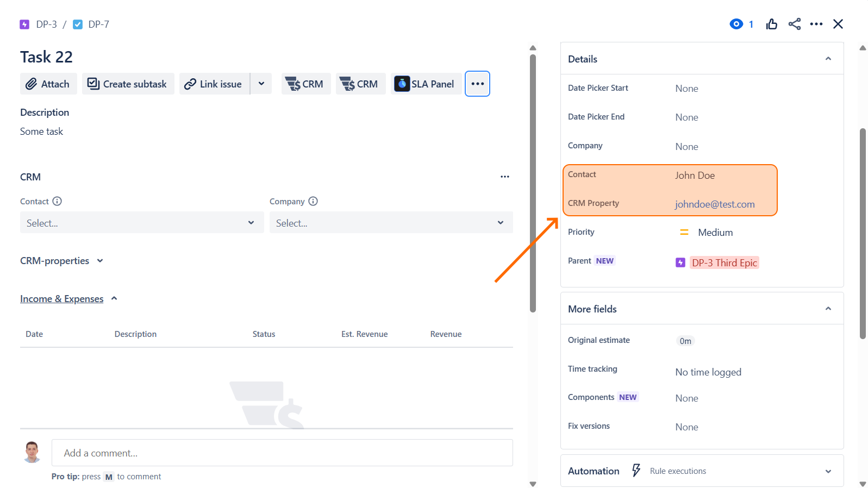Click the Add a comment field
Viewport: 868px width, 488px height.
pyautogui.click(x=282, y=453)
